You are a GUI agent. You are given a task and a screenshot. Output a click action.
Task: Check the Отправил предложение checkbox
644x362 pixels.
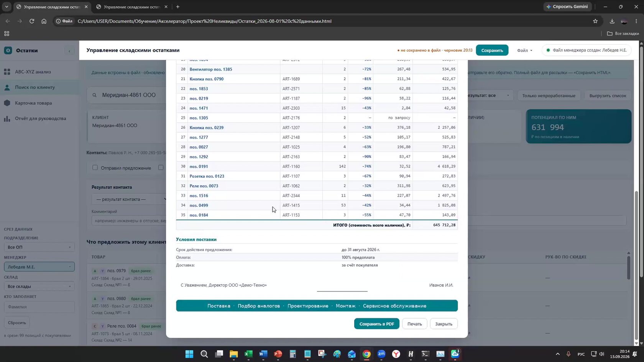95,167
